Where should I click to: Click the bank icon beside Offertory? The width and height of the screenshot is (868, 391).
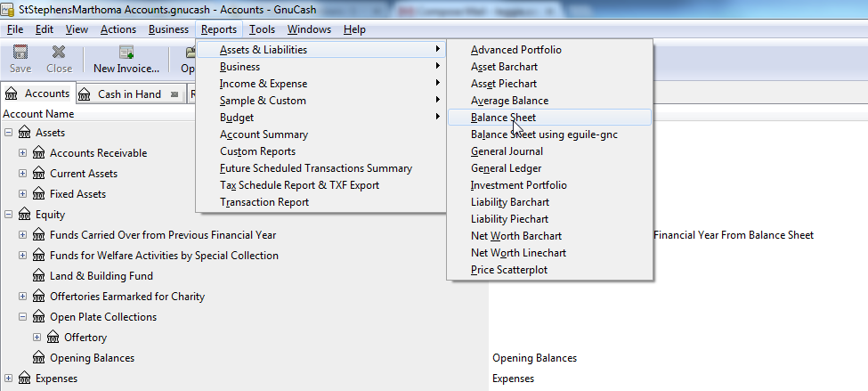point(53,338)
